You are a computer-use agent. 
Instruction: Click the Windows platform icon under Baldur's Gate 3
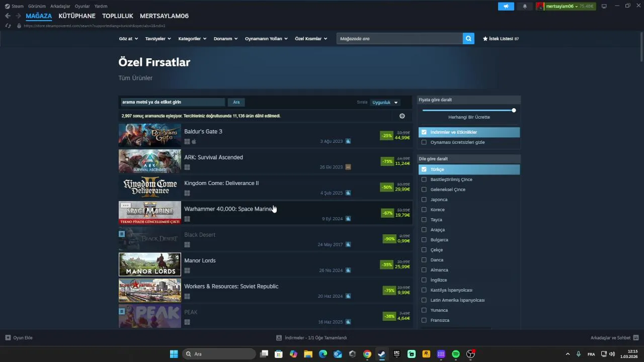(x=187, y=142)
